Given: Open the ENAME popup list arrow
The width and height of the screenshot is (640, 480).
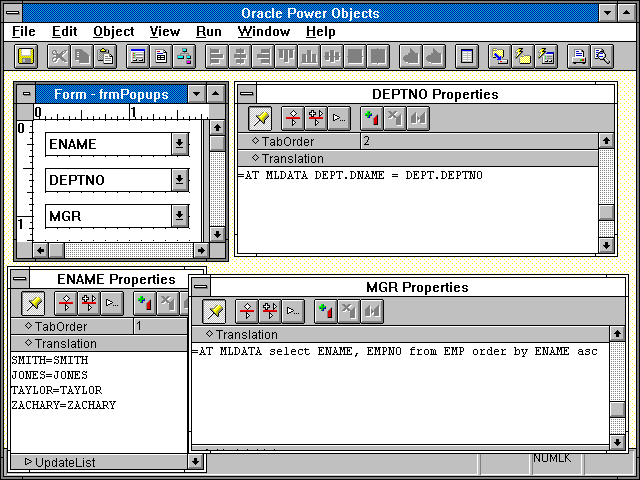Looking at the screenshot, I should pyautogui.click(x=179, y=144).
